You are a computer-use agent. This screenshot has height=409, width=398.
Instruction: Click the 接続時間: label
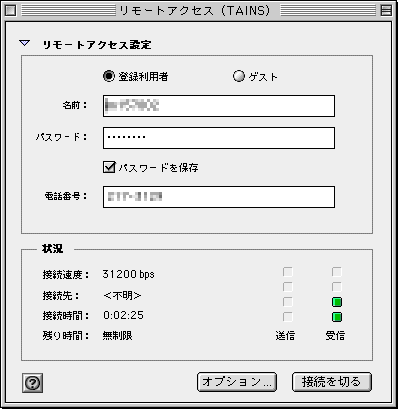[66, 315]
